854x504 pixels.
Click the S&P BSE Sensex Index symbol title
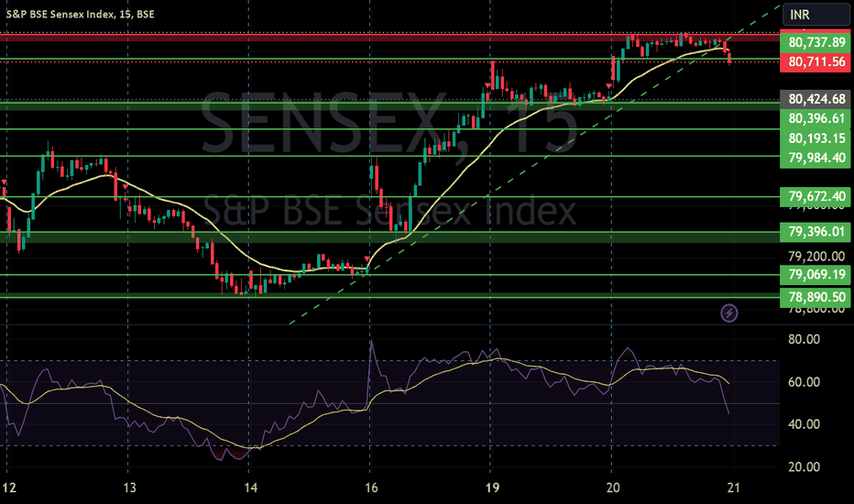coord(80,14)
